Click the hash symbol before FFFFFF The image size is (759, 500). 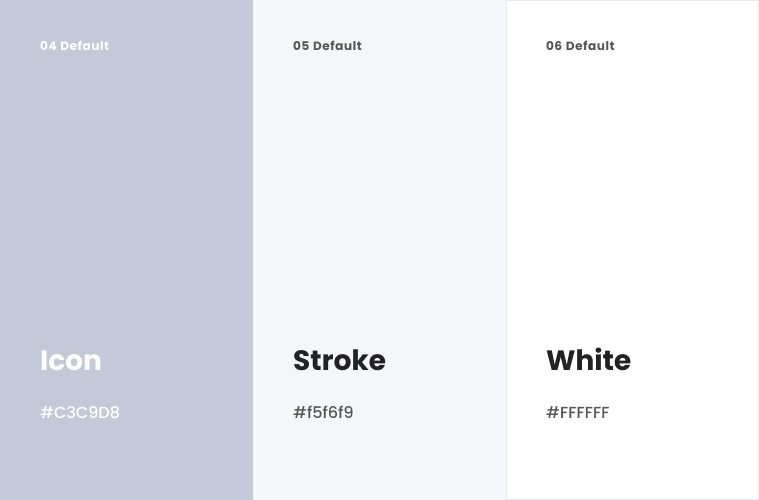[552, 412]
